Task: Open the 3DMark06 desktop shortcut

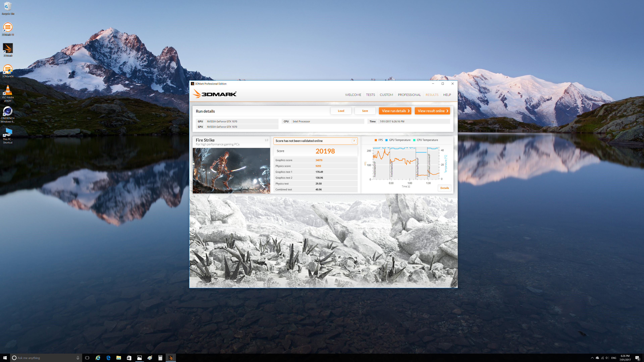Action: [8, 71]
